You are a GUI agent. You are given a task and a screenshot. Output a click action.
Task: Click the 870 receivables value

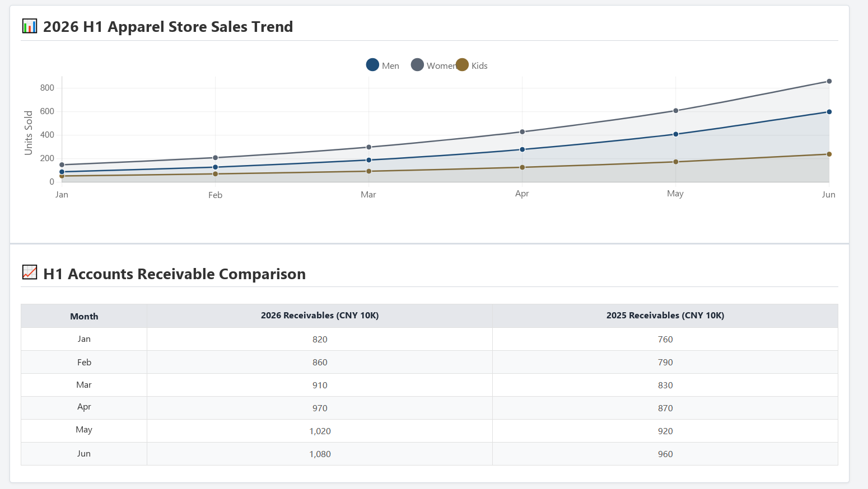tap(665, 408)
